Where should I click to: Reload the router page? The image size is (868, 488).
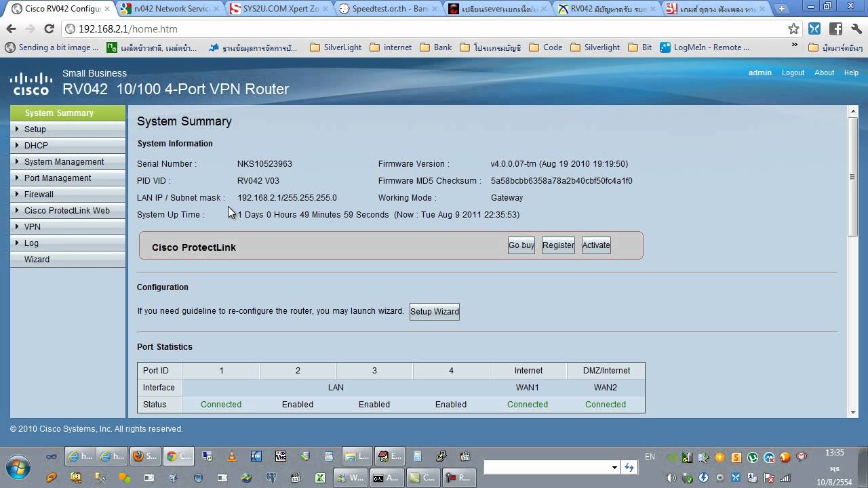click(49, 29)
